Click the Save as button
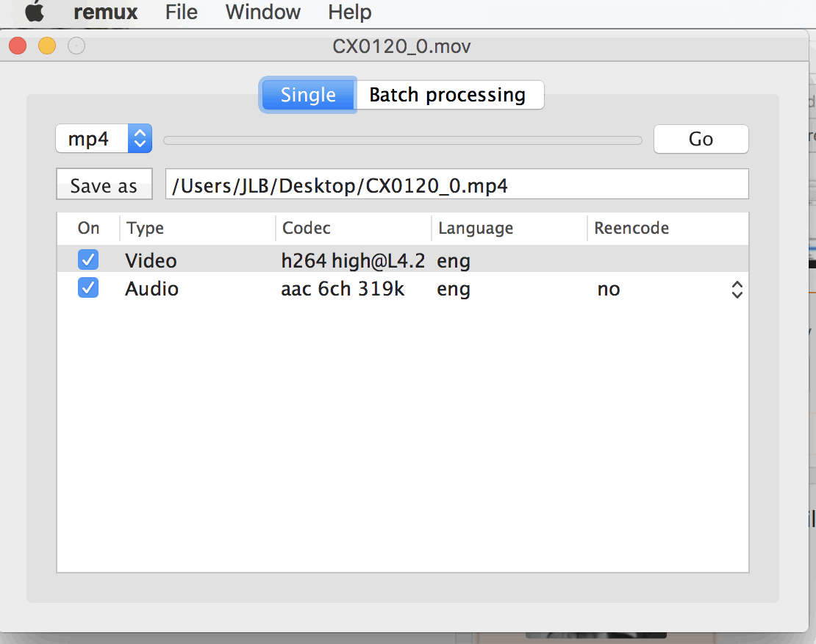Screen dimensions: 816x644 104,185
